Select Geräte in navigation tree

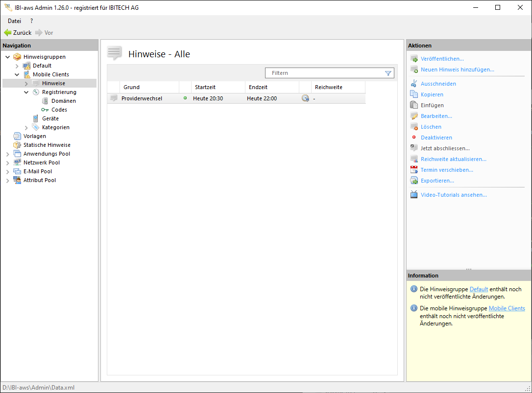50,118
